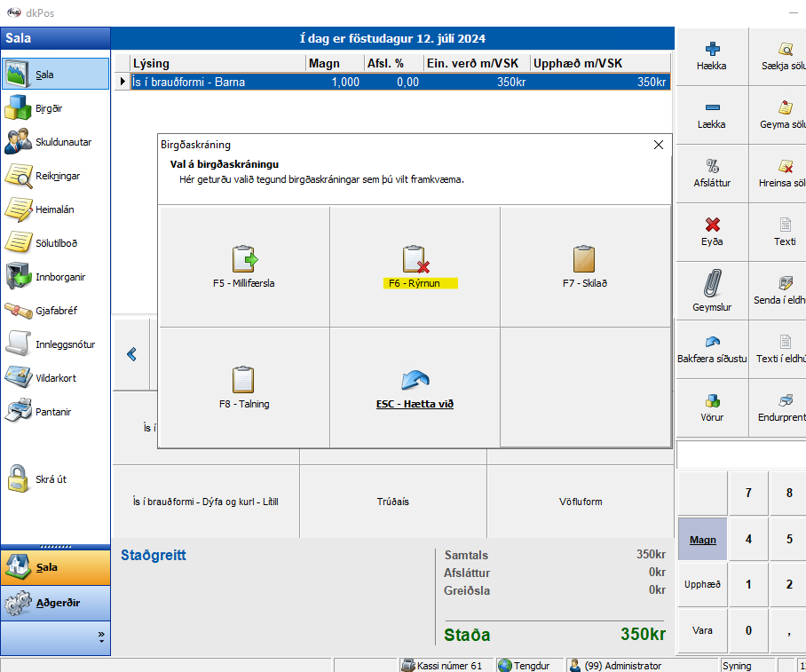Switch to the Aðgerðir panel tab
The image size is (806, 672).
point(55,603)
